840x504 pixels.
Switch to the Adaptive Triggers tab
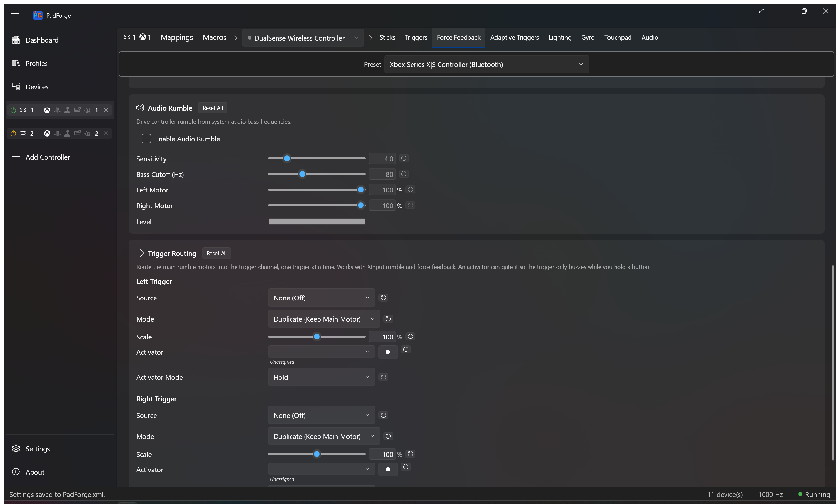pos(514,37)
